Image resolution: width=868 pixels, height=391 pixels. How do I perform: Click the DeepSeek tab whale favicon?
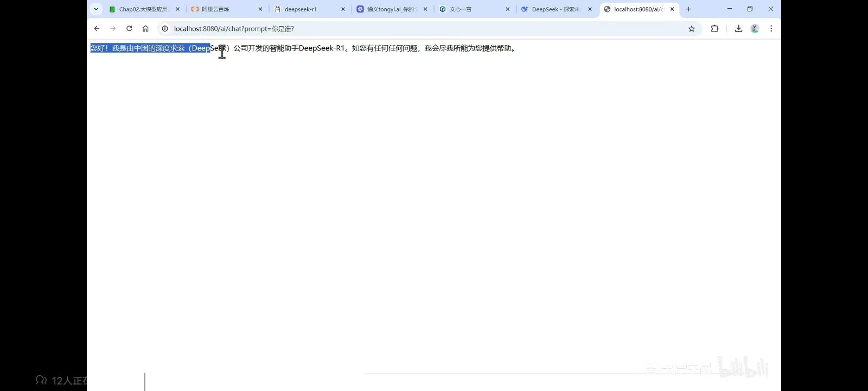tap(525, 9)
